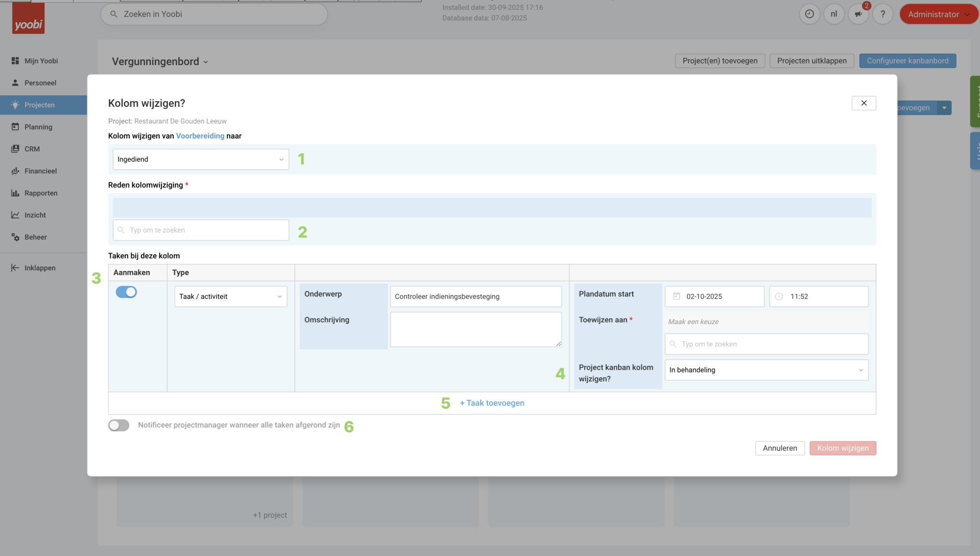Click the Toewijzen aan search field
The width and height of the screenshot is (980, 556).
(766, 344)
